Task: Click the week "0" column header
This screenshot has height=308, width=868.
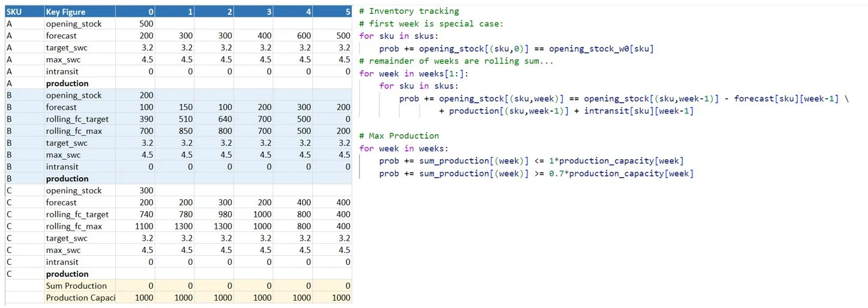Action: coord(135,12)
